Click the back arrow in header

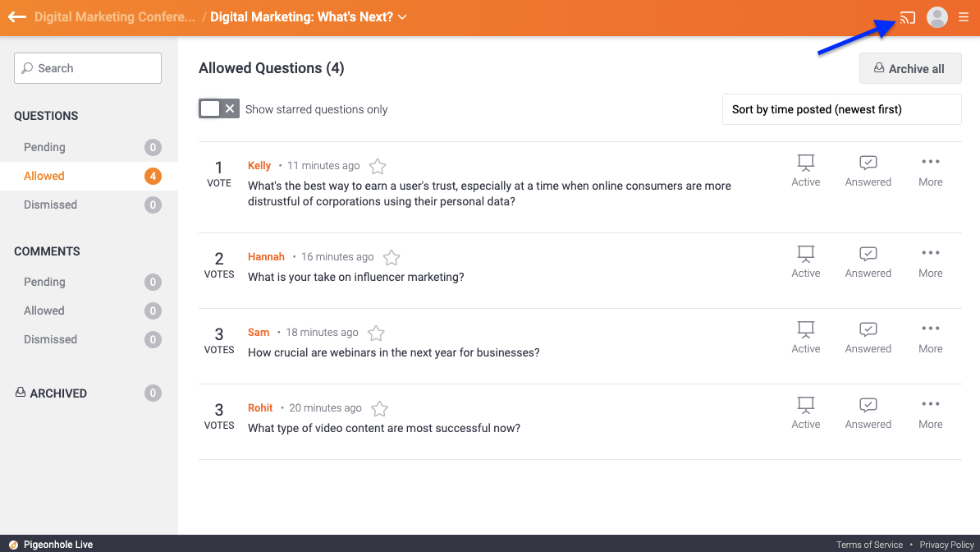point(16,17)
